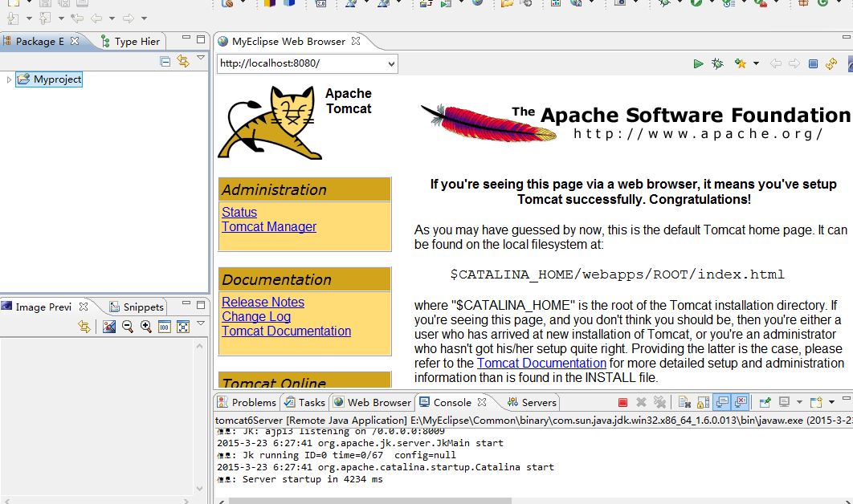Click the main toolbar Forward arrow
The height and width of the screenshot is (504, 853).
pyautogui.click(x=129, y=18)
